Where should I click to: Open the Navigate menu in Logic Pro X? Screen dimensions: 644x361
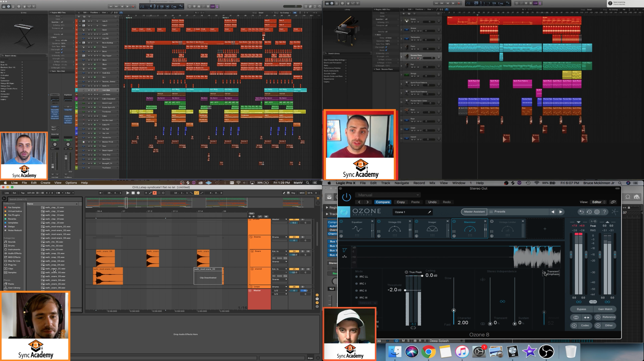pos(401,183)
